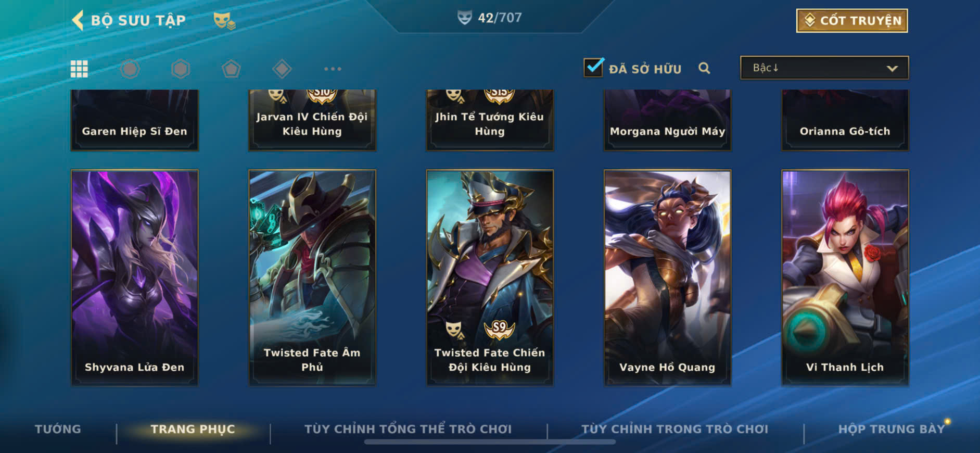Switch to the Tướng tab
This screenshot has height=453, width=980.
point(58,429)
